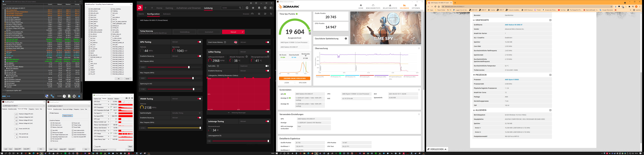The width and height of the screenshot is (644, 155).
Task: Open Systemdaten three-dot menu in 3DMark
Action: (419, 90)
